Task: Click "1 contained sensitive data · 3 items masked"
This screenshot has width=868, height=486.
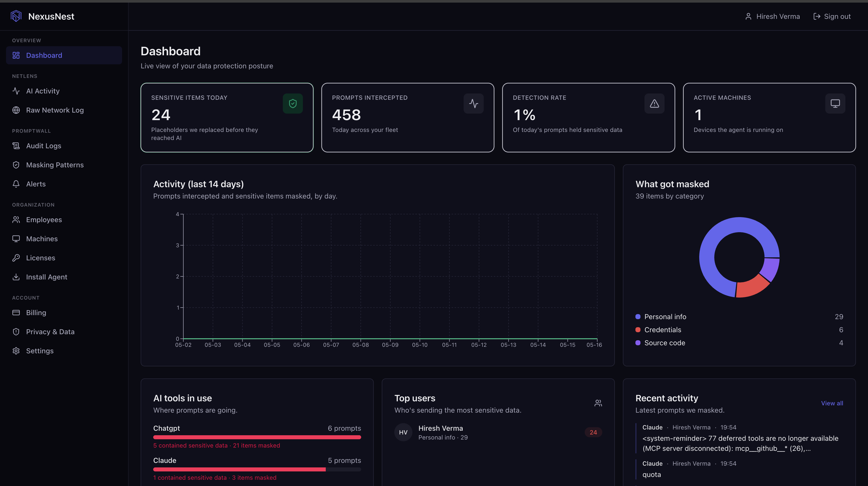Action: pos(215,478)
